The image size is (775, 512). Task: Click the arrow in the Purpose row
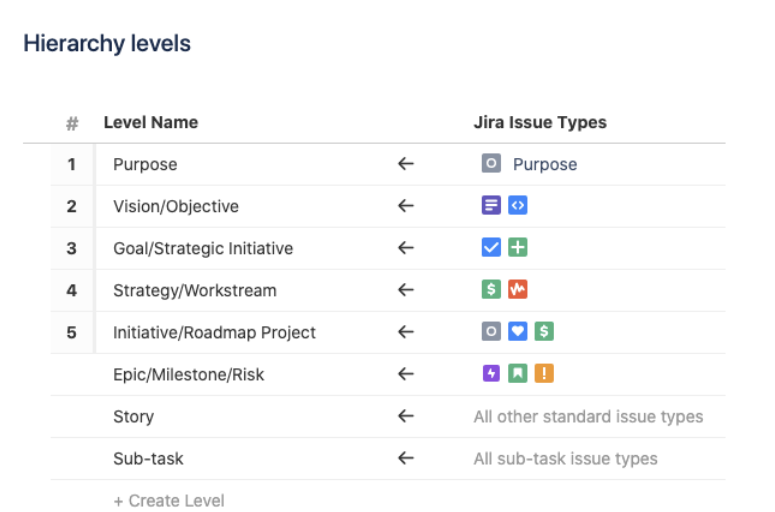pyautogui.click(x=405, y=164)
